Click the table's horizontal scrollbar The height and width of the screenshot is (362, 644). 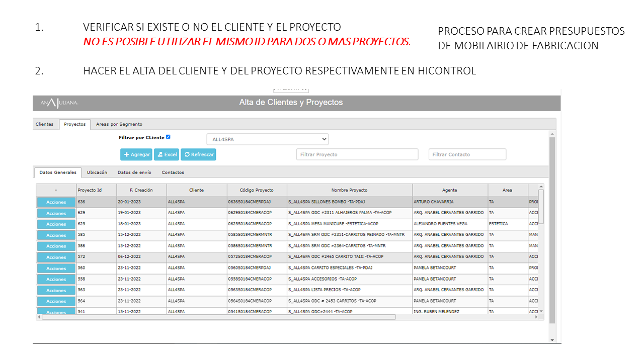pyautogui.click(x=219, y=317)
